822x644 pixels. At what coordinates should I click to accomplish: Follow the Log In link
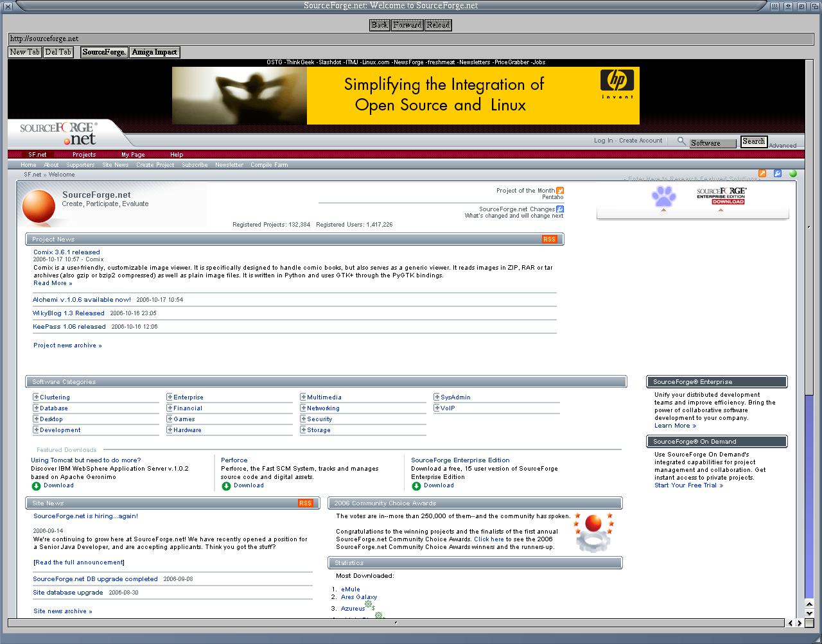603,141
